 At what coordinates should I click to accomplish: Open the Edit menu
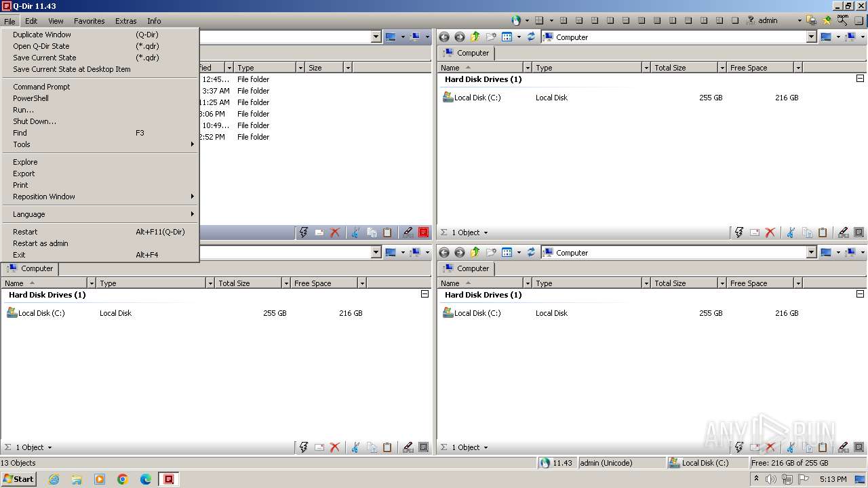(x=31, y=21)
